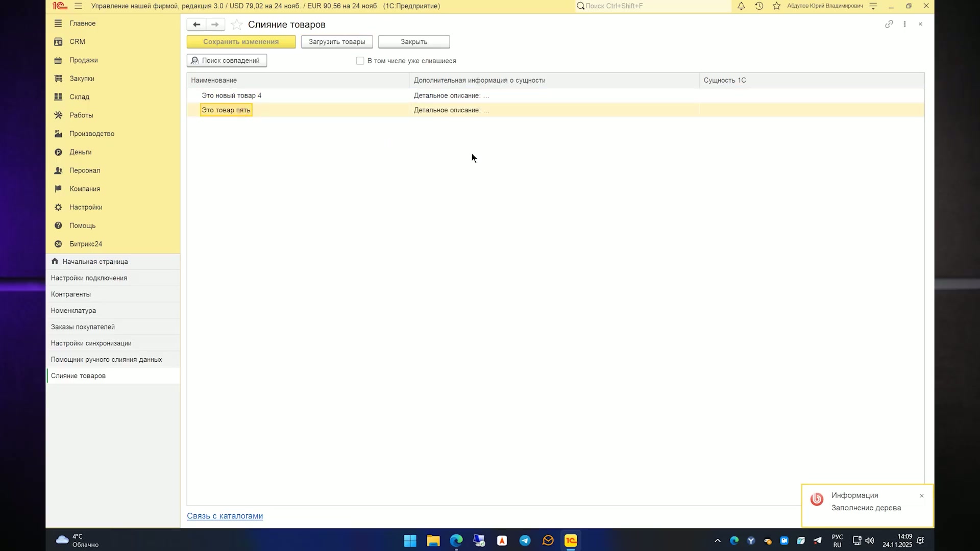The height and width of the screenshot is (551, 980).
Task: Add form to favorites star
Action: (x=236, y=24)
